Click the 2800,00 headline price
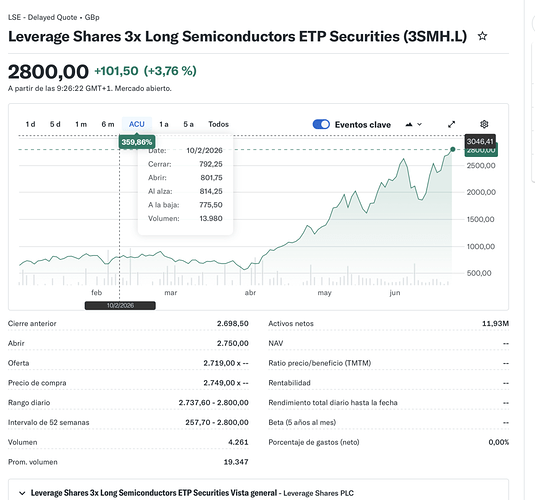This screenshot has width=535, height=500. point(48,72)
